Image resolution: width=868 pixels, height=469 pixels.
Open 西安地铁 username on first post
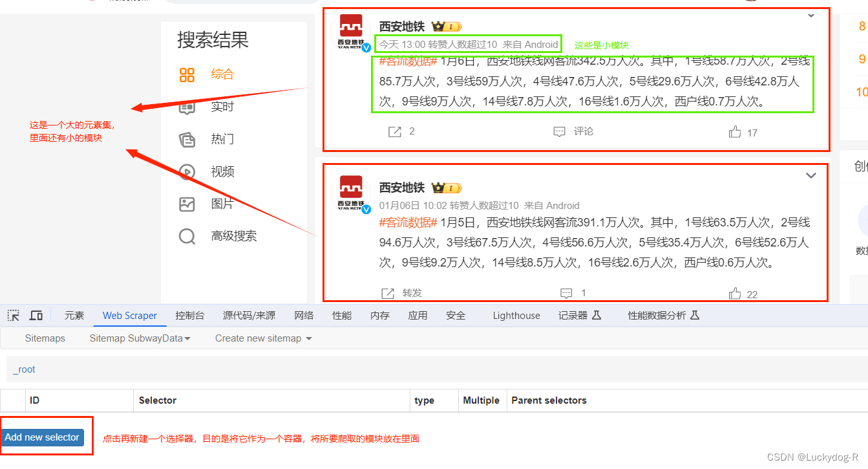402,27
